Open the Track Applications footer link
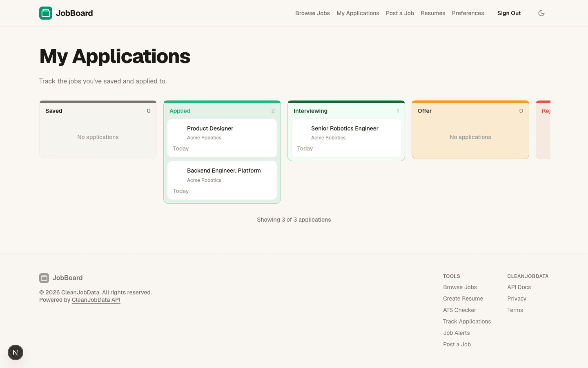 pos(467,321)
